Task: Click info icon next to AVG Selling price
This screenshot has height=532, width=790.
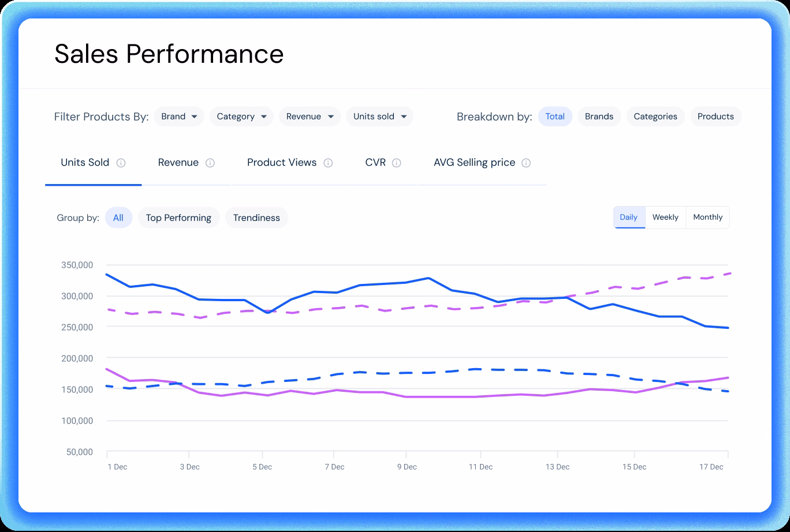Action: pos(526,163)
